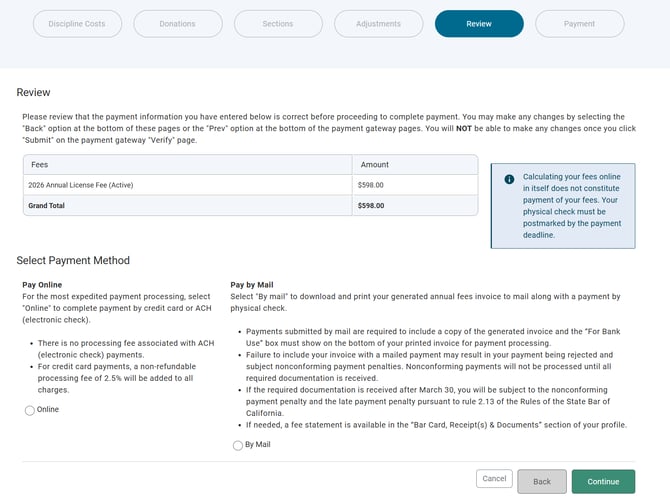Image resolution: width=670 pixels, height=503 pixels.
Task: Click the Pay Online heading
Action: (x=43, y=285)
